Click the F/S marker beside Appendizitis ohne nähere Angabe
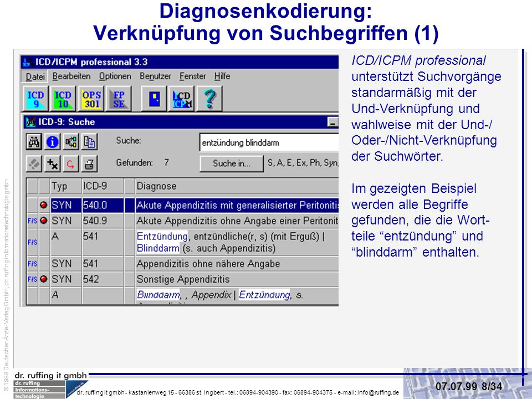532x399 pixels. pos(32,264)
